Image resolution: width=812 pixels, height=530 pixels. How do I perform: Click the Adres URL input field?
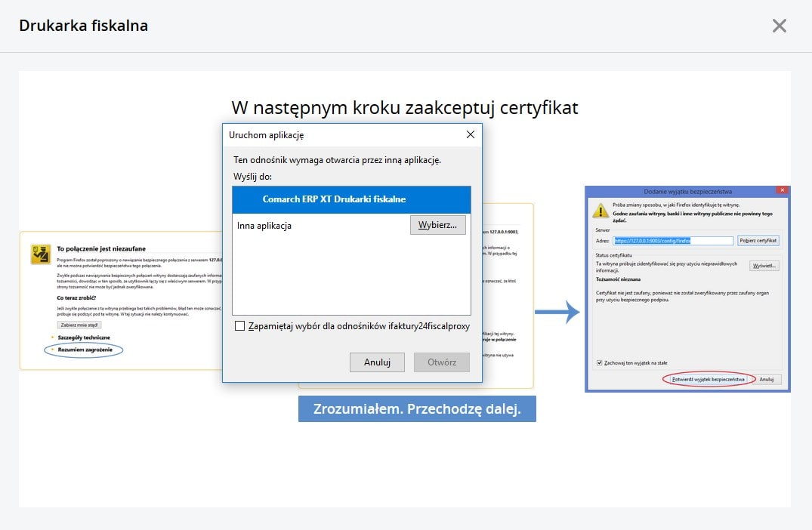[x=674, y=241]
